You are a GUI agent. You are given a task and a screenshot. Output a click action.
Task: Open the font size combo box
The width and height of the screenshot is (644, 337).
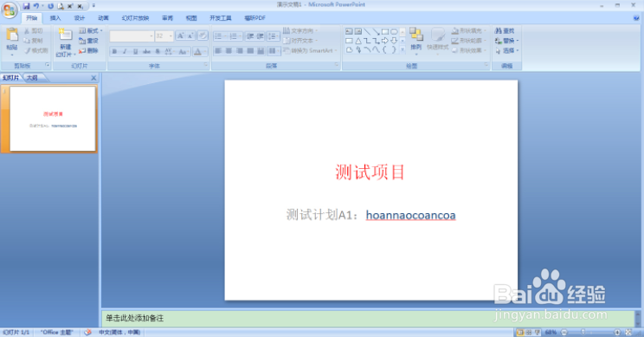164,36
